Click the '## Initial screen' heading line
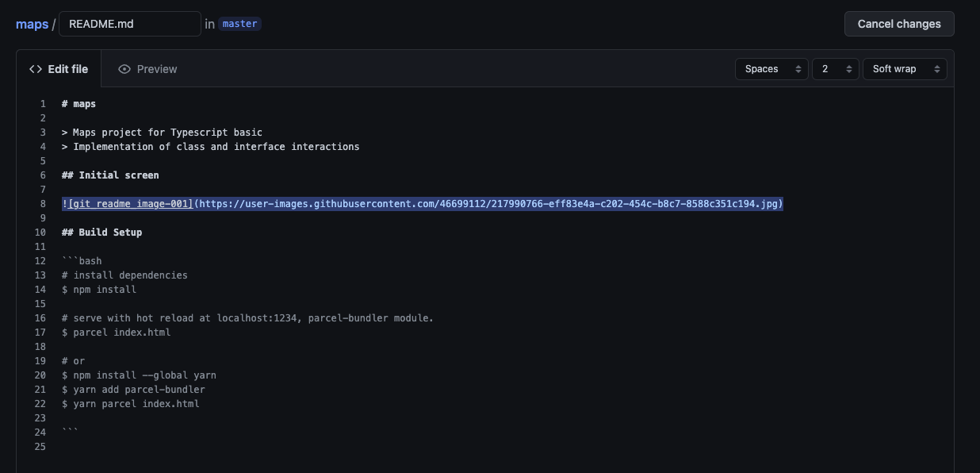Screen dimensions: 980x473 [110, 175]
